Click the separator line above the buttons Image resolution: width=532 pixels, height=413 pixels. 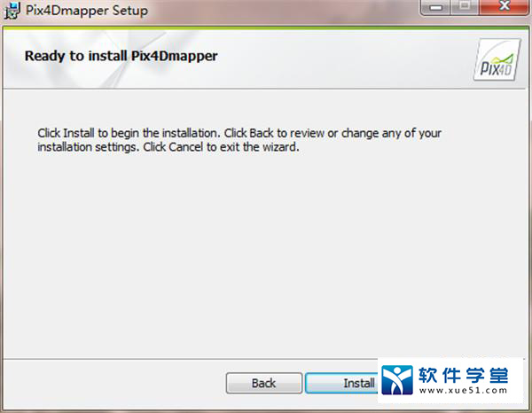[x=190, y=359]
